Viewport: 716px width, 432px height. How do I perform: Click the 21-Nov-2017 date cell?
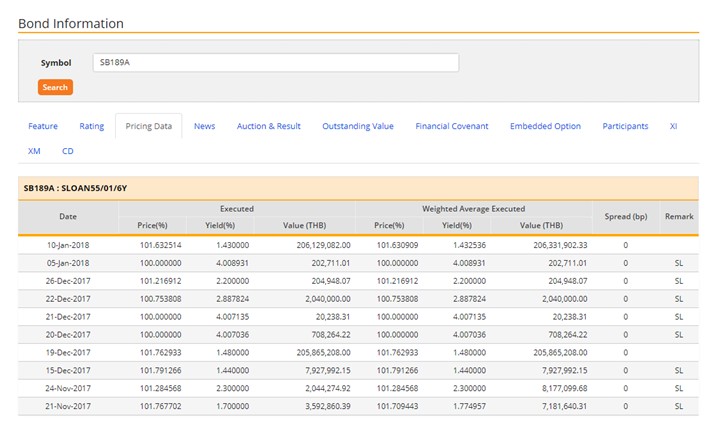[x=68, y=406]
